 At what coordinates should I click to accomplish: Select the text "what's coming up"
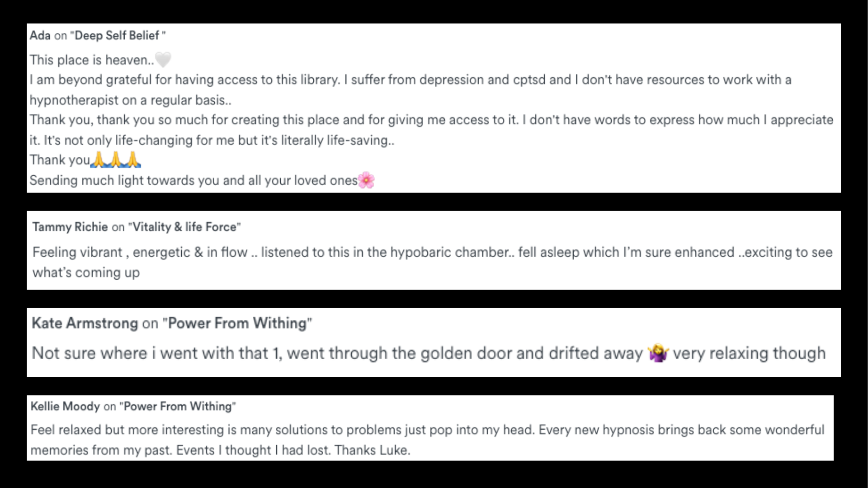point(86,272)
